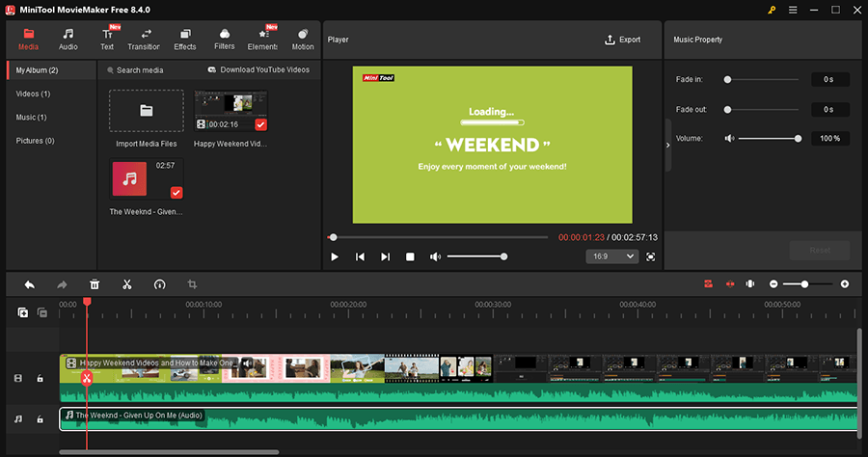The image size is (868, 457).
Task: Select My Album (2) category
Action: click(x=51, y=70)
